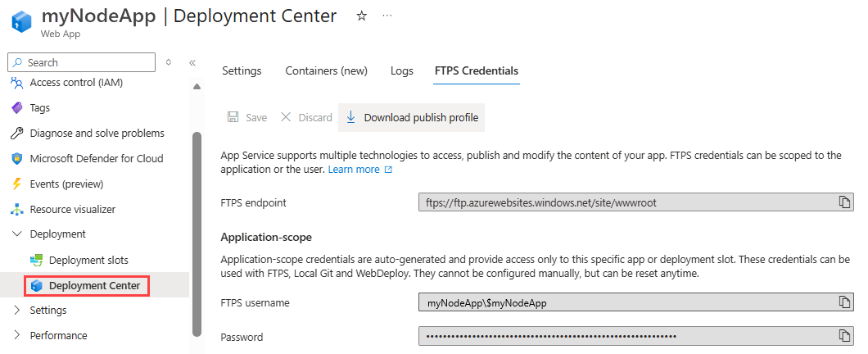Switch to the Containers (new) tab
868x354 pixels.
point(326,71)
